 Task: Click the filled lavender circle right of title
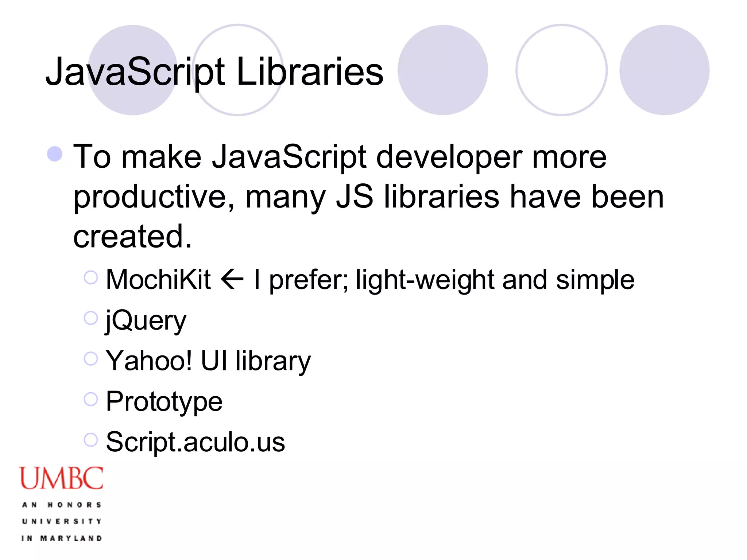click(x=443, y=70)
